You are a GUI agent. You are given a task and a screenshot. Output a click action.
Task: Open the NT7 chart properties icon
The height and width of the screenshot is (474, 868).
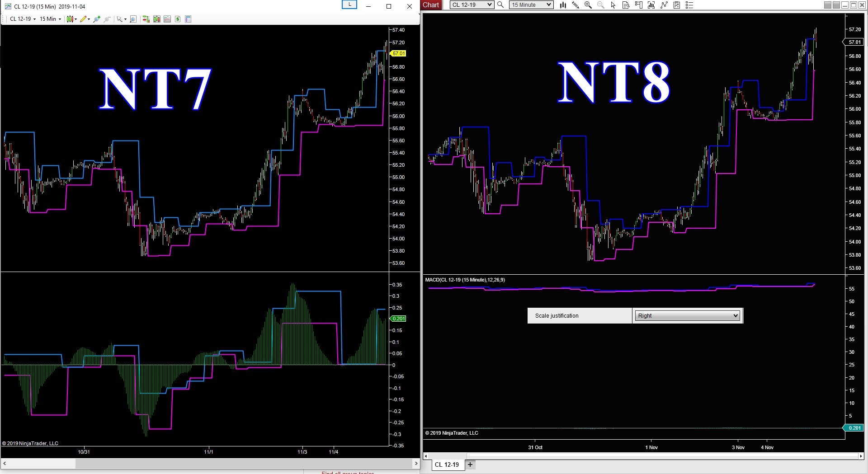[188, 19]
